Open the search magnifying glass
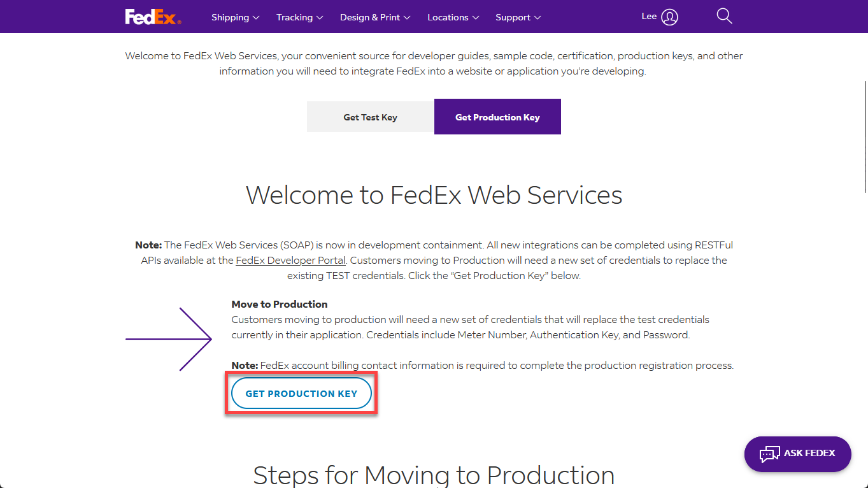 coord(724,16)
